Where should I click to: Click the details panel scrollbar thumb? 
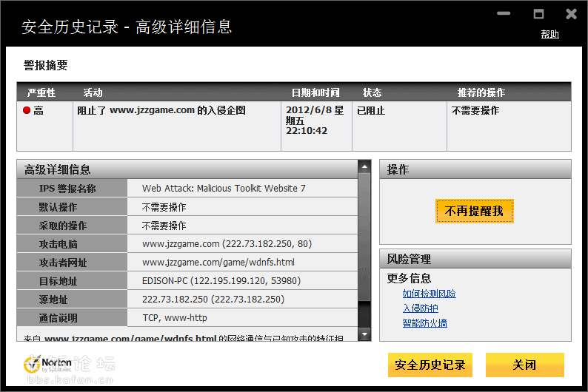pos(364,237)
